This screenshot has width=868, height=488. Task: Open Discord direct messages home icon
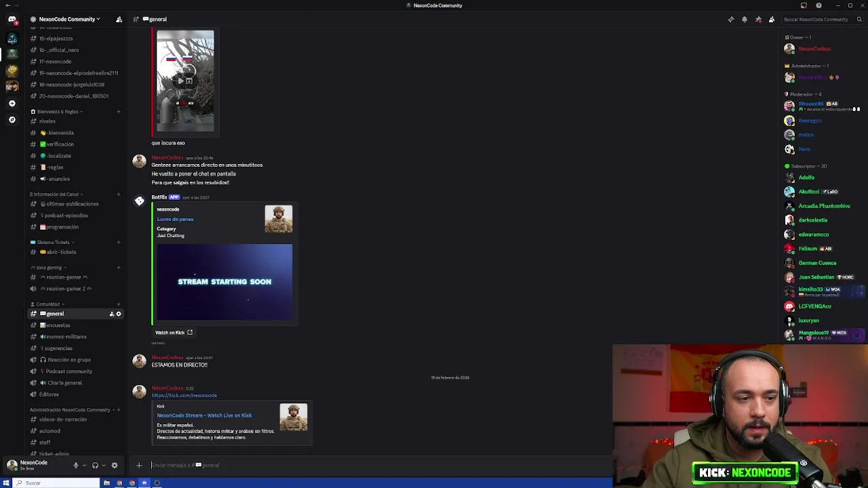pos(12,20)
